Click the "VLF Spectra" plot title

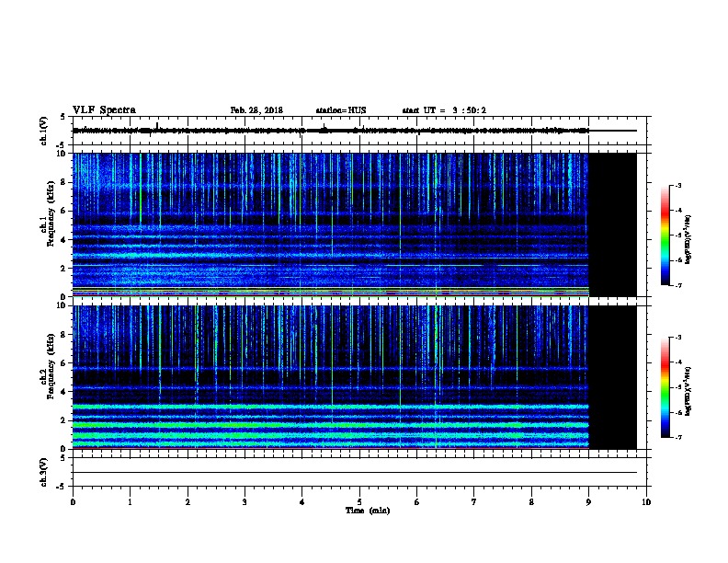tap(104, 110)
